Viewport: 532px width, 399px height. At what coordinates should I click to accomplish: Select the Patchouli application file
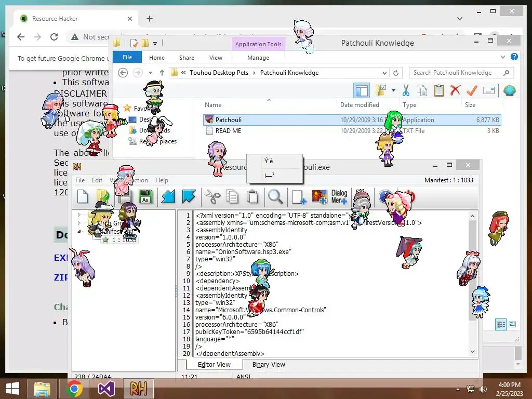[x=352, y=120]
